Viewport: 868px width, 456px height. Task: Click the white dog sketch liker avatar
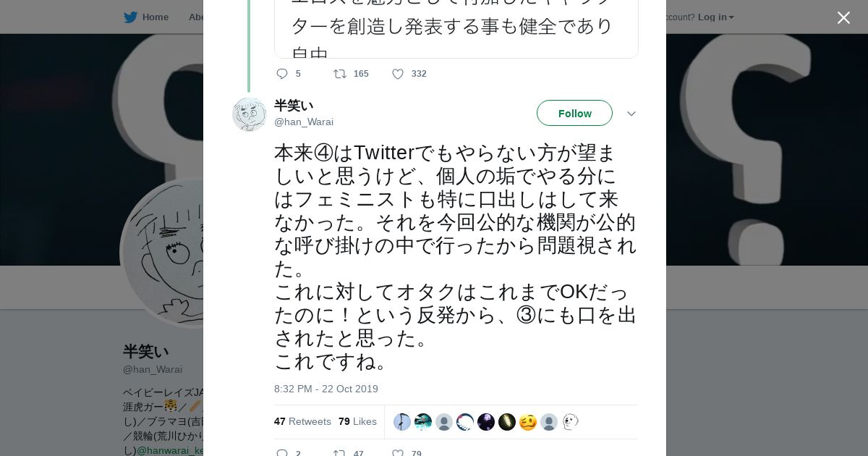[x=570, y=422]
